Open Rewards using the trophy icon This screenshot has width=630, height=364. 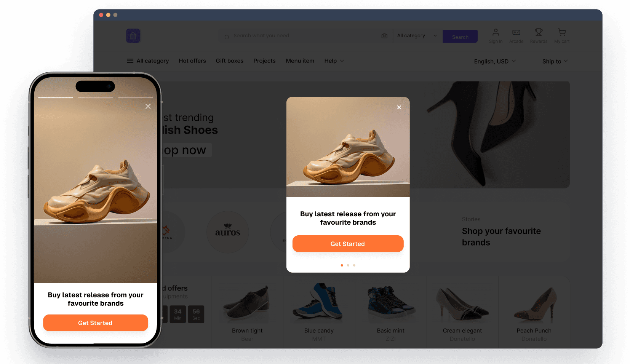539,33
